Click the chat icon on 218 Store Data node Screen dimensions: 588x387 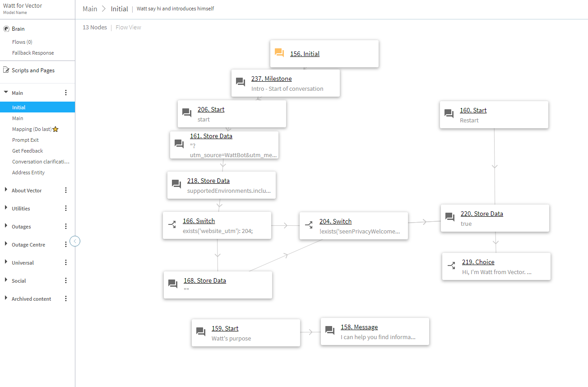point(176,184)
